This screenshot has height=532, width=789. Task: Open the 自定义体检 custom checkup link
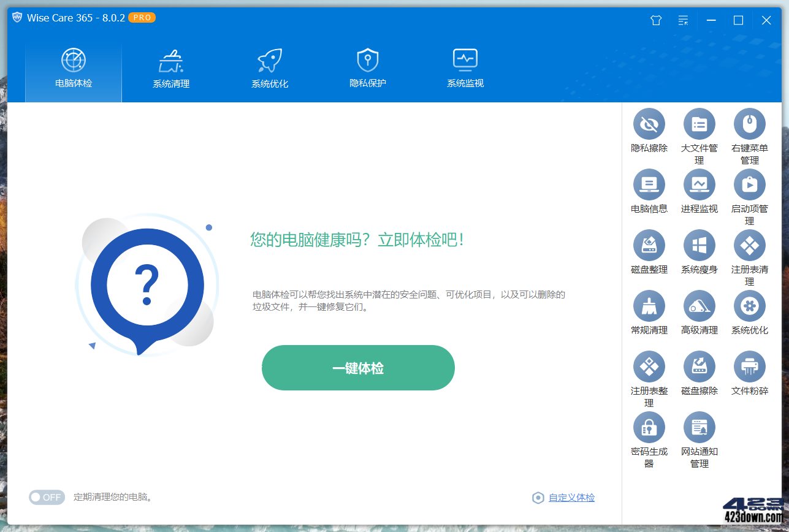[571, 498]
